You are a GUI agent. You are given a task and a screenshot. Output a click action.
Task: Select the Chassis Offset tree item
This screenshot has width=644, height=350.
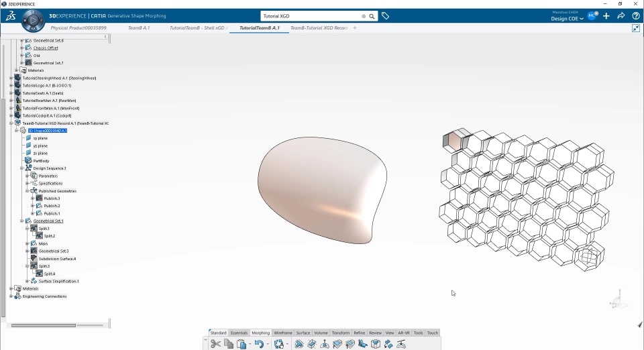click(46, 48)
